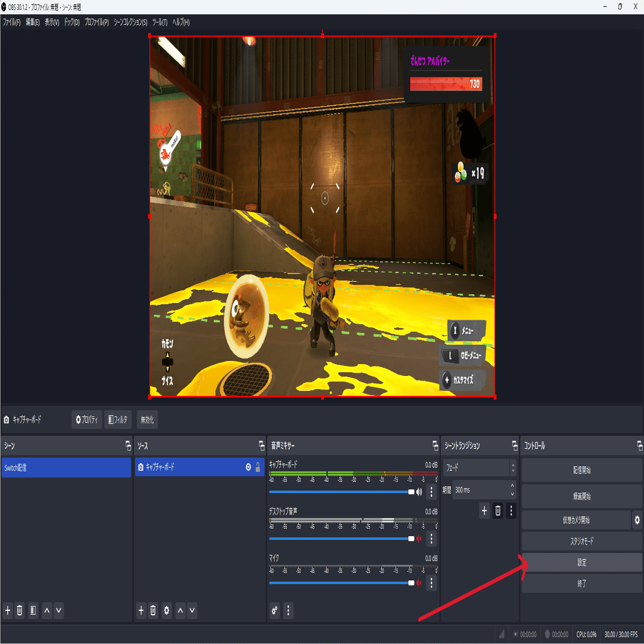Float the シーン dock with popout icon
This screenshot has height=644, width=644.
click(128, 446)
